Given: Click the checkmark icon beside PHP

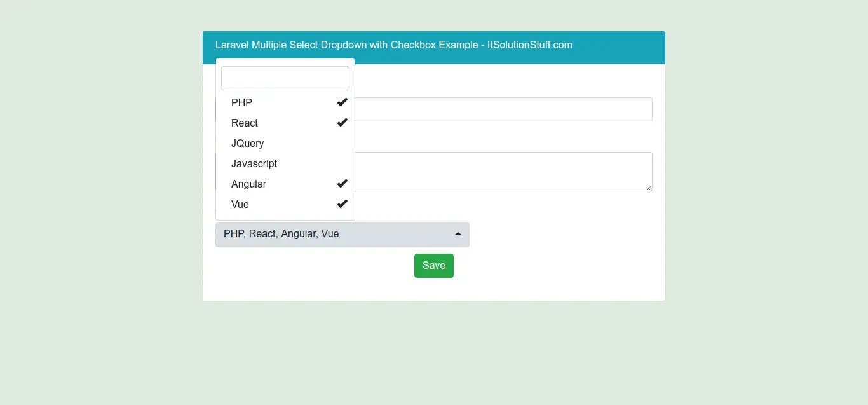Looking at the screenshot, I should tap(342, 102).
